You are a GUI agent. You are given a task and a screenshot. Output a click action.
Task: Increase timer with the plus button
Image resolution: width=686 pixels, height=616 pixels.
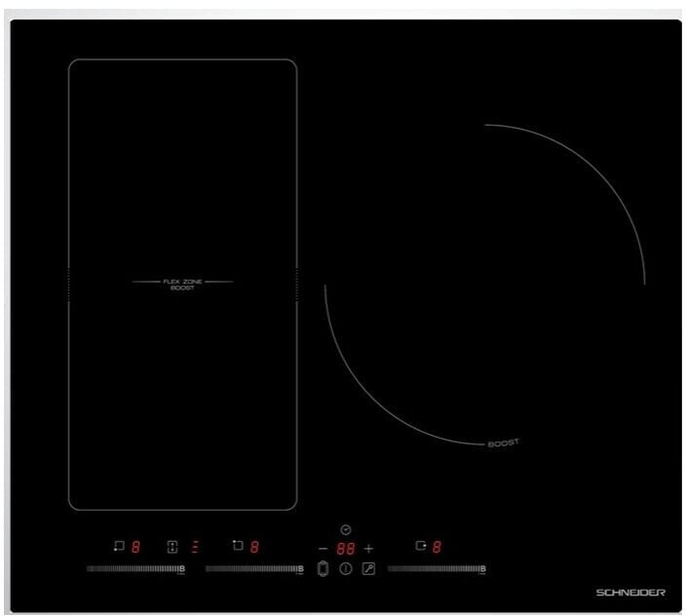coord(368,549)
